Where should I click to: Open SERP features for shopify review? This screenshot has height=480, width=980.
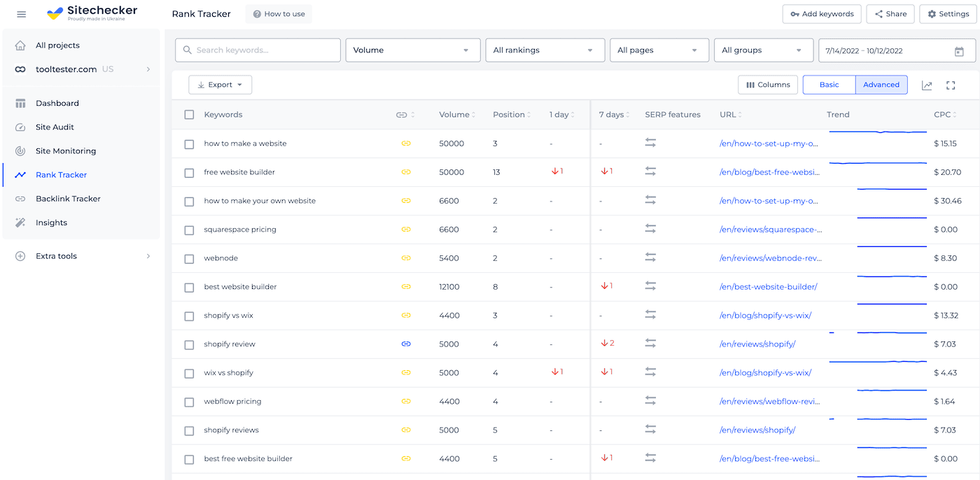pos(650,344)
